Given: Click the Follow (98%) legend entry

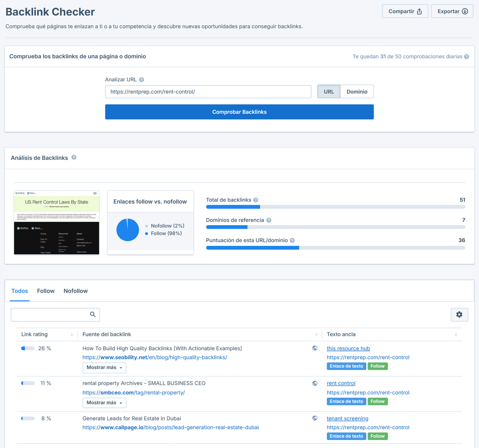Looking at the screenshot, I should click(163, 233).
